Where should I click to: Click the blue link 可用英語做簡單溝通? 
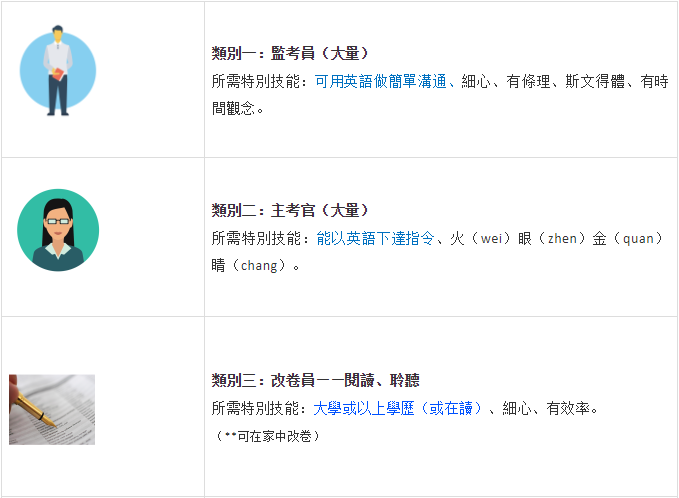point(380,81)
